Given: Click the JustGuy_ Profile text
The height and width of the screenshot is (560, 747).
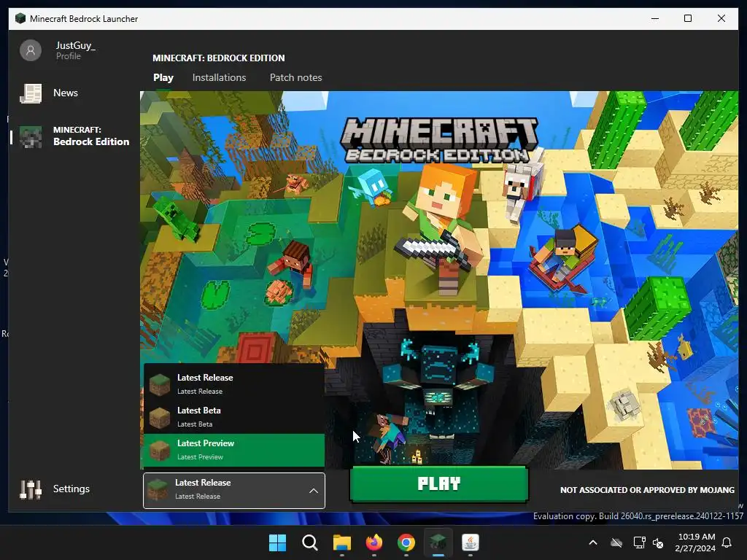Looking at the screenshot, I should coord(75,50).
